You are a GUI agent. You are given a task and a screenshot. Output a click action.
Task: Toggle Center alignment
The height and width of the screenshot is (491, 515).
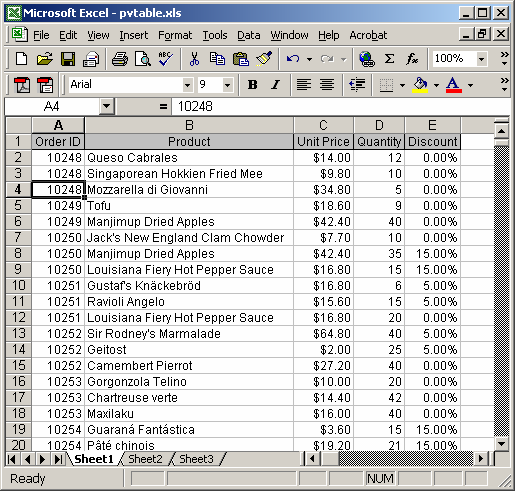point(327,85)
